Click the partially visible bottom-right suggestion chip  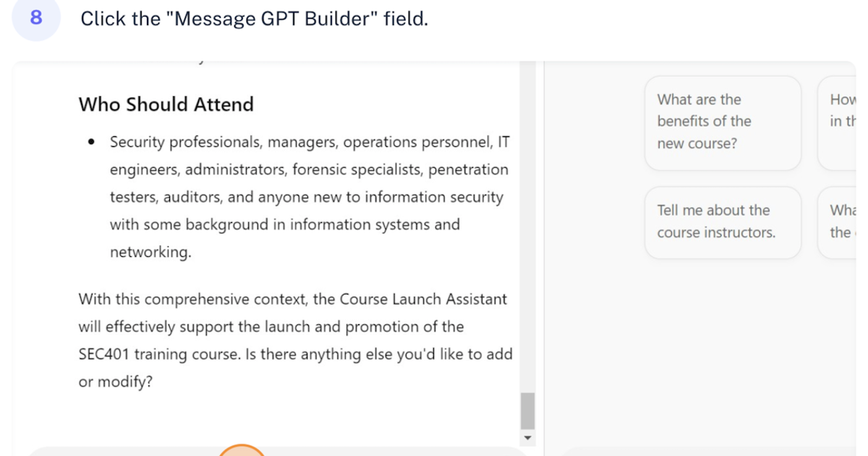coord(841,221)
